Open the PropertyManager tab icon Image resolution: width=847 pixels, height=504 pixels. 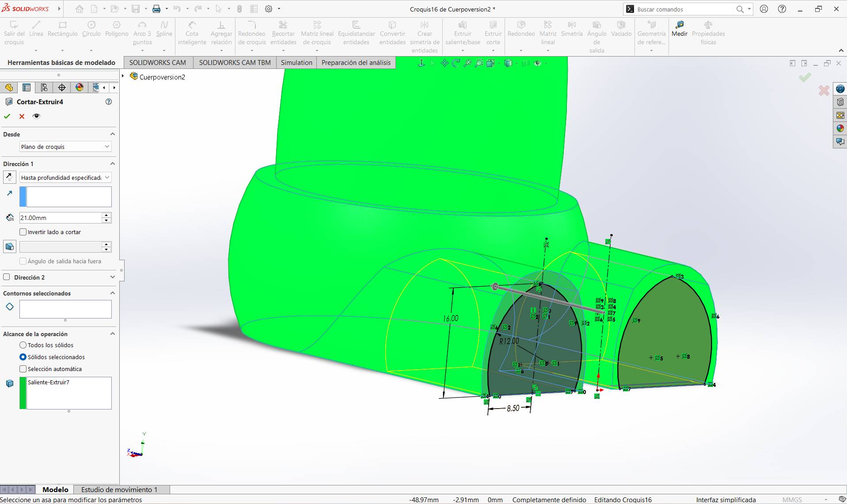click(x=27, y=87)
